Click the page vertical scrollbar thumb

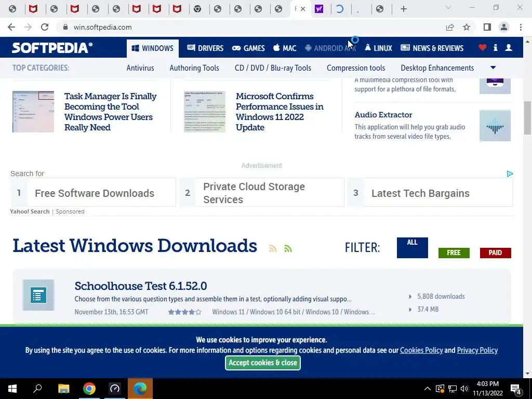[x=527, y=117]
